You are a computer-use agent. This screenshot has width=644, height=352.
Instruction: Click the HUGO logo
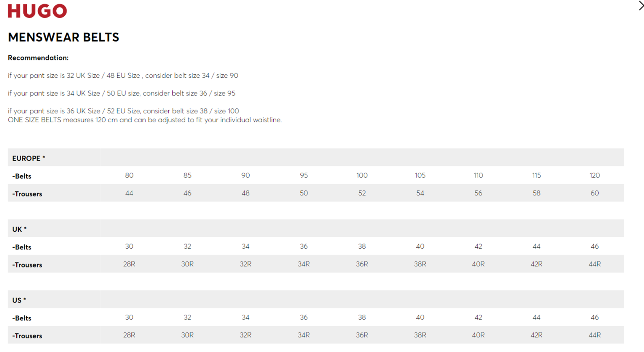37,11
